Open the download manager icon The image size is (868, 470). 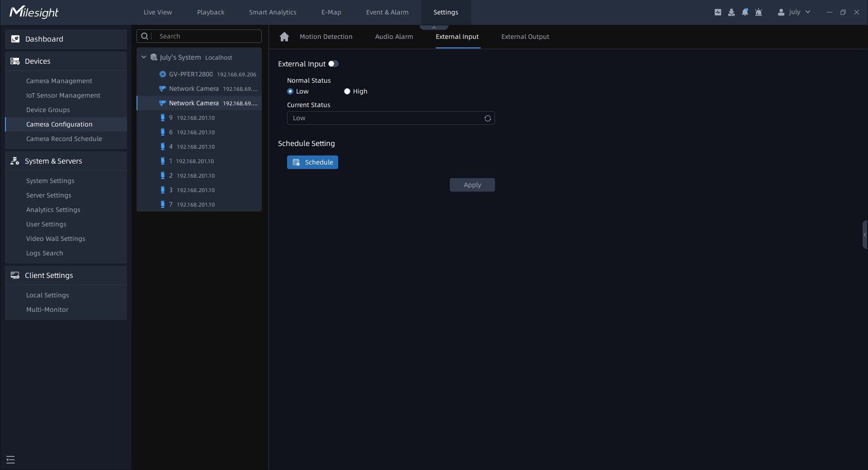point(731,12)
